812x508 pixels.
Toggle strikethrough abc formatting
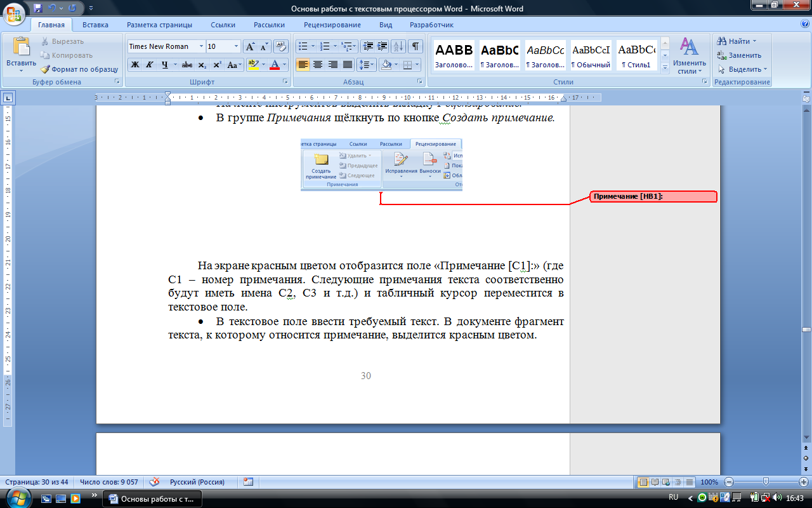[x=187, y=65]
